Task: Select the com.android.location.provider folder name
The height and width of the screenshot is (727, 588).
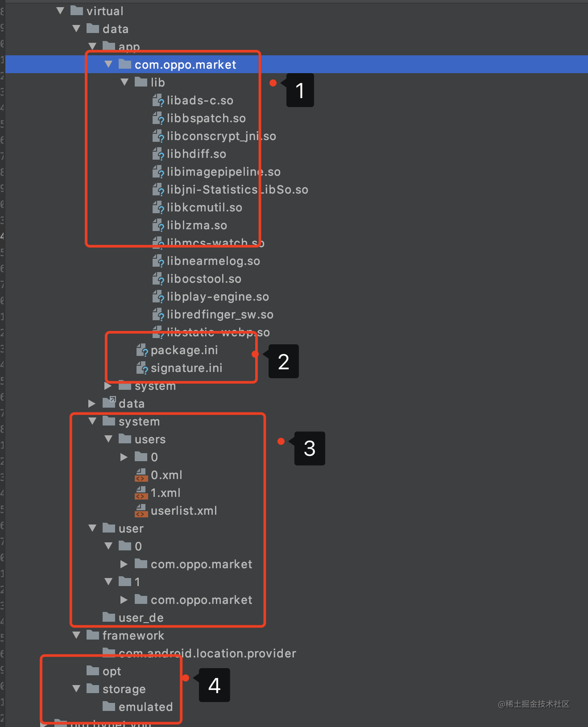Action: tap(207, 653)
